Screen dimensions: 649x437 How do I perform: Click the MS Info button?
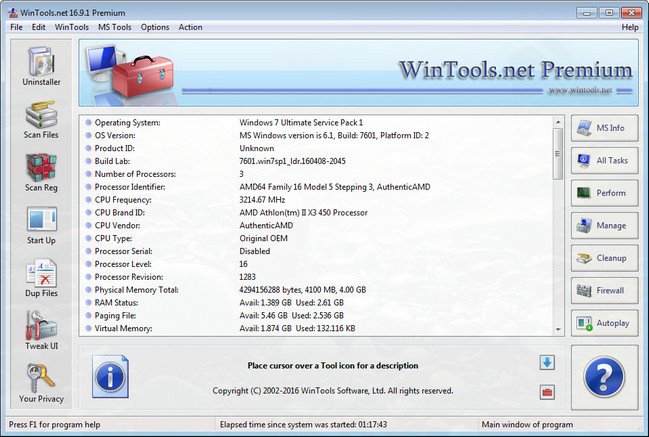click(x=604, y=128)
